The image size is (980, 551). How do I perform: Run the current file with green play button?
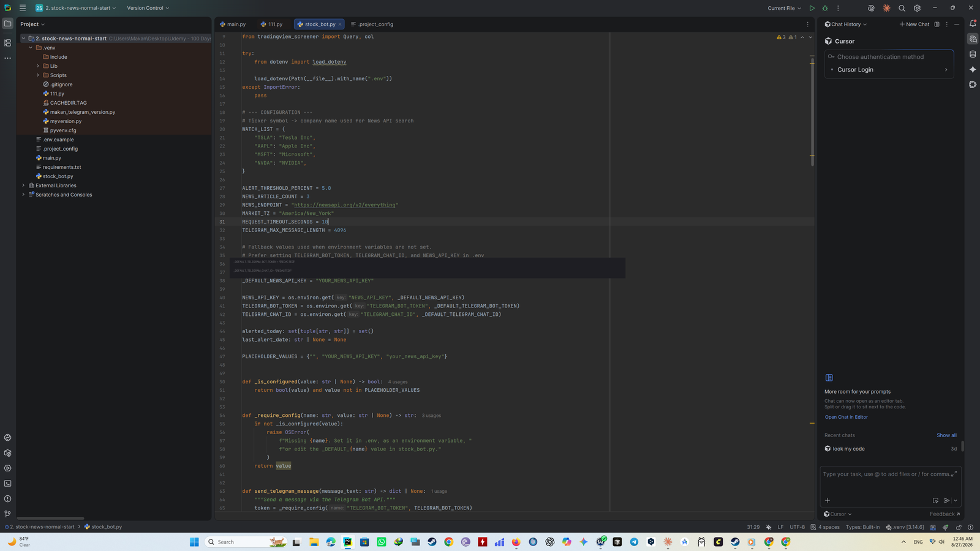tap(812, 8)
